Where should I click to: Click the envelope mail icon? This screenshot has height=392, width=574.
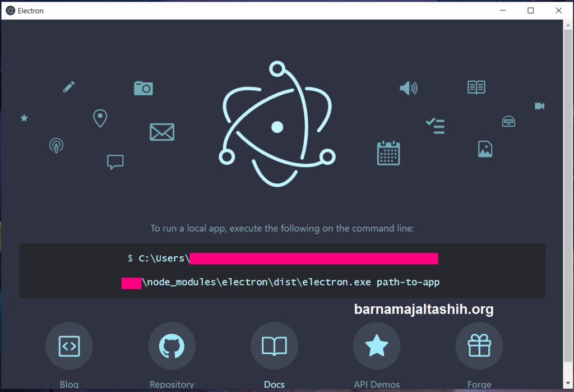point(162,132)
